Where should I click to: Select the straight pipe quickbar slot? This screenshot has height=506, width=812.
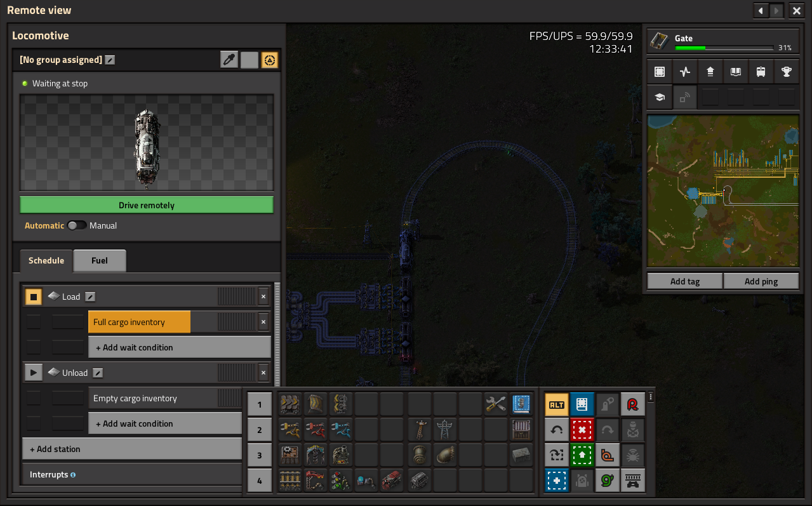tap(420, 455)
